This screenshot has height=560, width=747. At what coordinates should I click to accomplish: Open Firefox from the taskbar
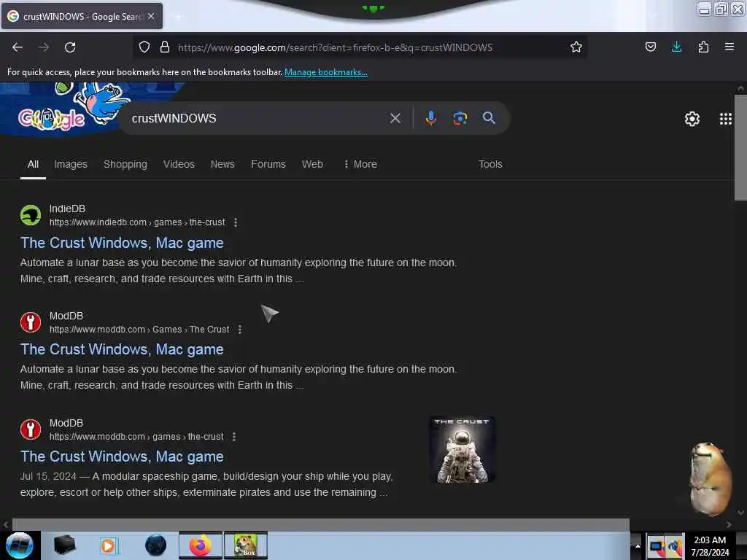tap(201, 545)
